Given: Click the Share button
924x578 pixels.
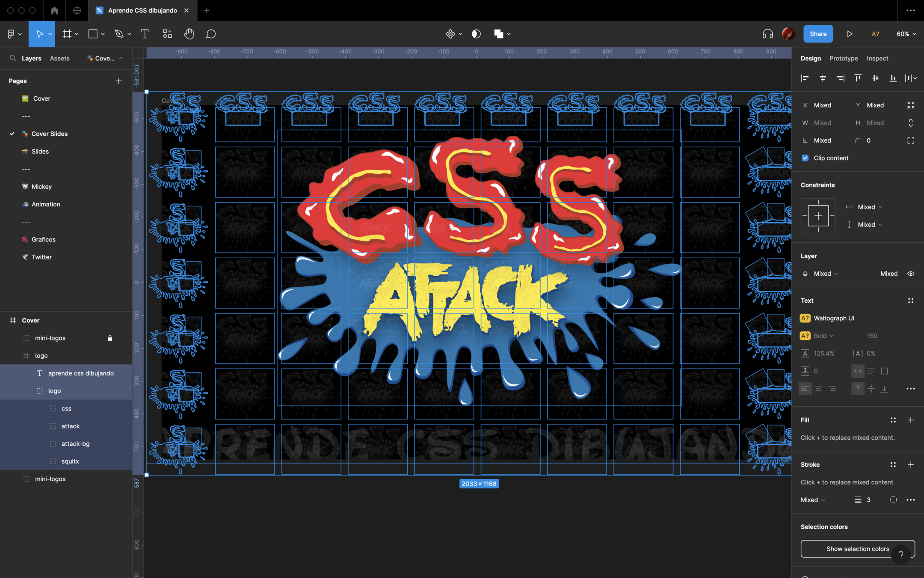Looking at the screenshot, I should 818,34.
